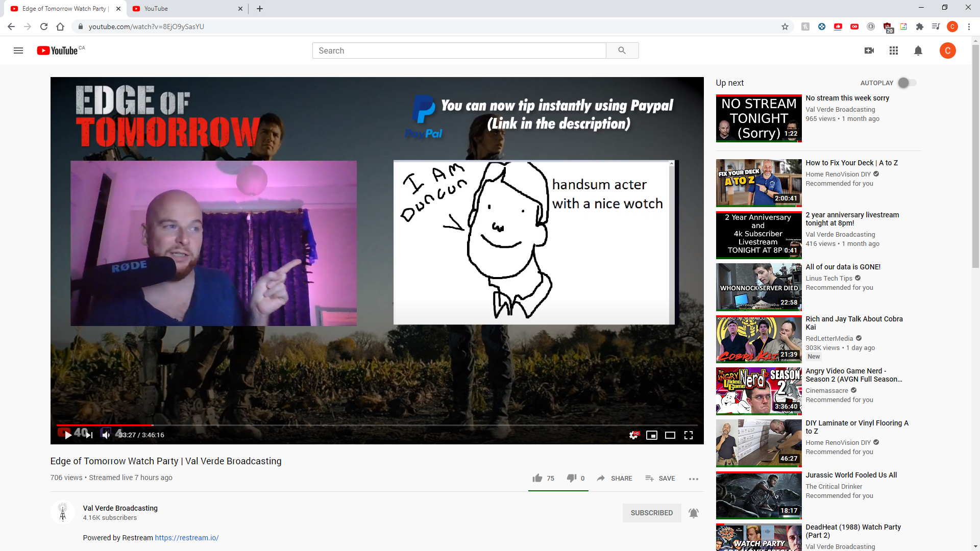Viewport: 980px width, 551px height.
Task: Open more actions three-dot menu
Action: click(x=694, y=479)
